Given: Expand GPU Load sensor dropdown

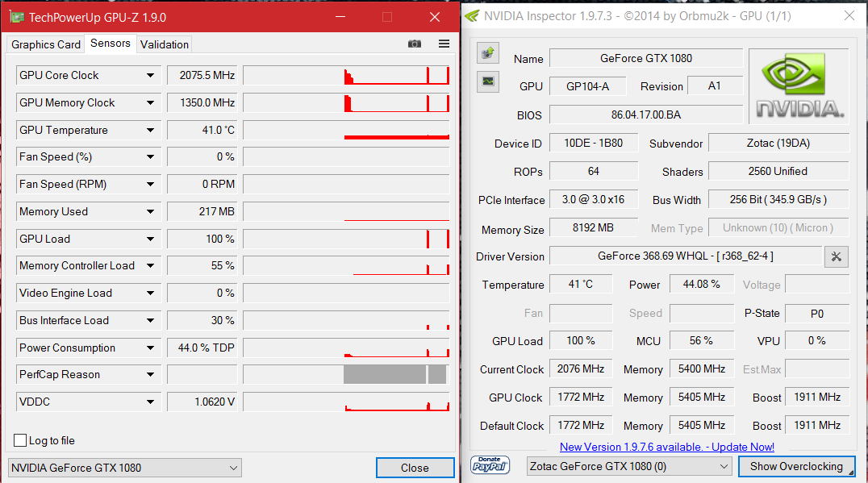Looking at the screenshot, I should [x=150, y=239].
